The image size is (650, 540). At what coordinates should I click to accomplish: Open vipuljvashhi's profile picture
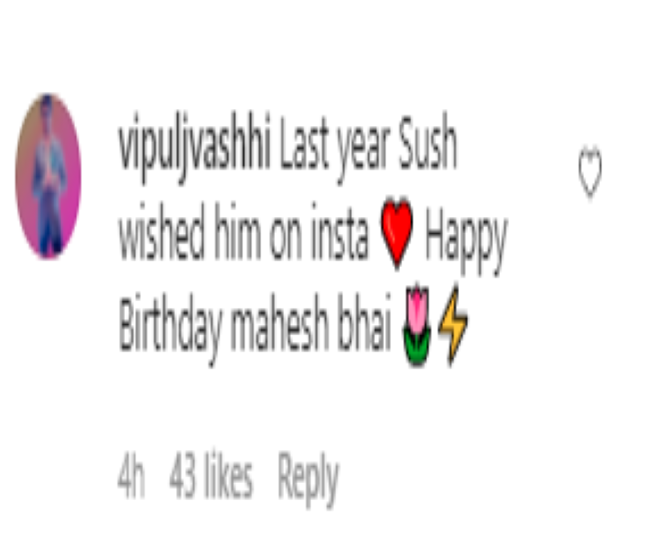coord(49,177)
